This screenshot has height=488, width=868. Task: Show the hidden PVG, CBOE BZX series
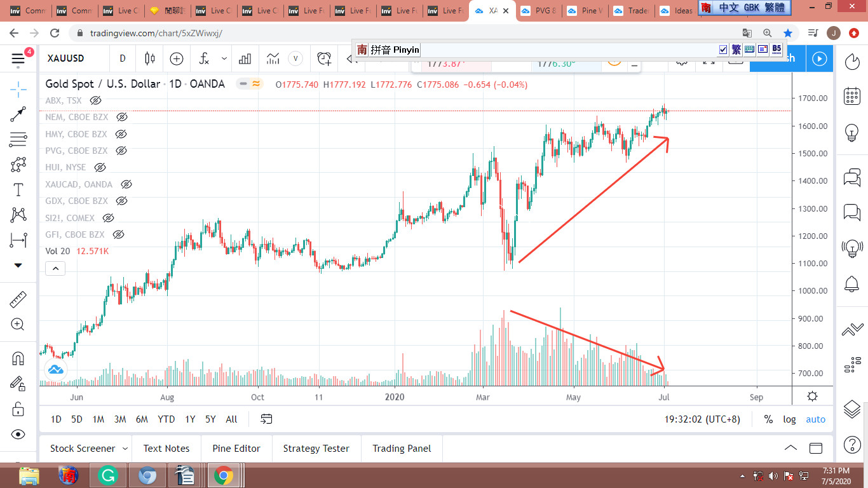click(x=121, y=151)
